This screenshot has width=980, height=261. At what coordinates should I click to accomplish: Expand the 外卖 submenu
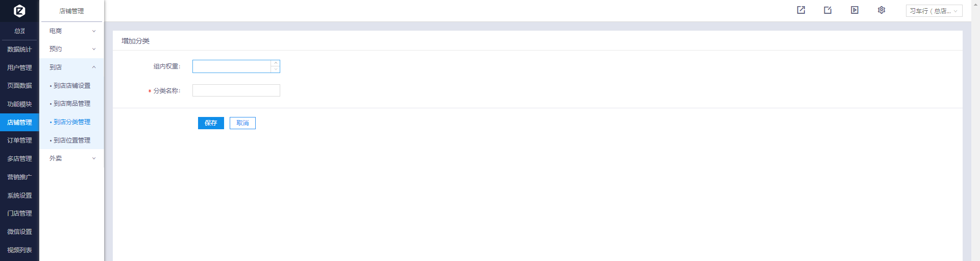coord(72,158)
